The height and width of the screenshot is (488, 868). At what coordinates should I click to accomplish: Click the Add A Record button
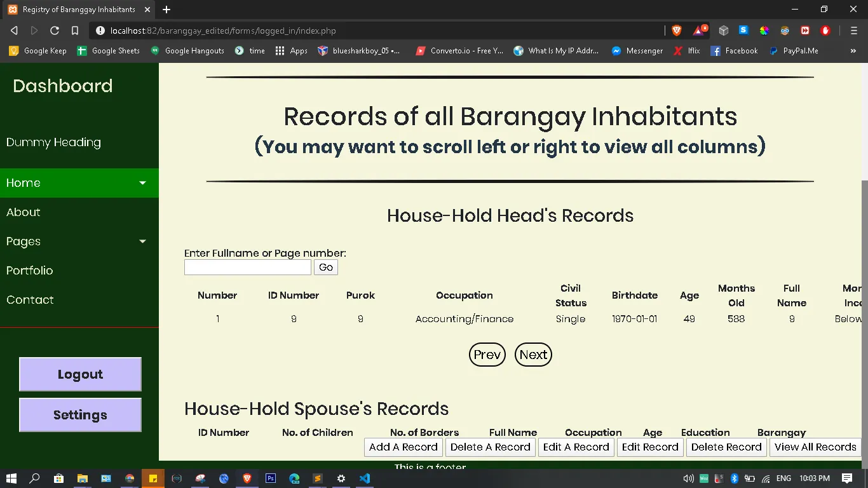pyautogui.click(x=403, y=447)
